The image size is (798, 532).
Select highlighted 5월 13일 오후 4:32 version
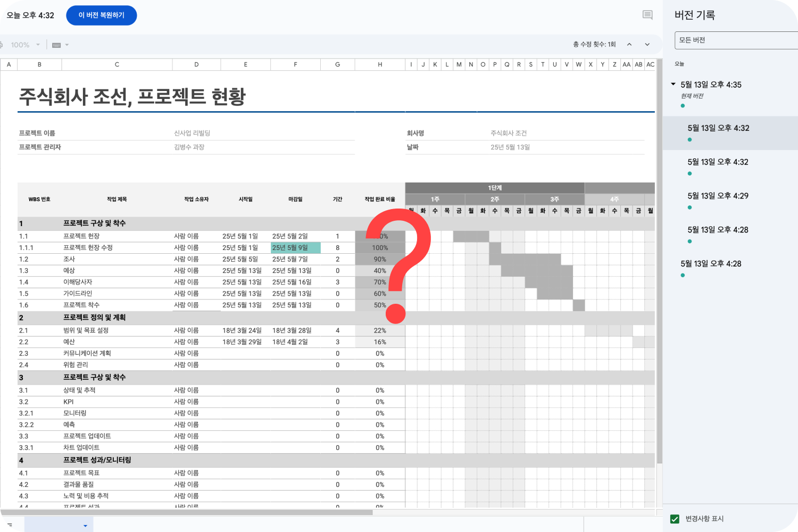click(x=730, y=132)
